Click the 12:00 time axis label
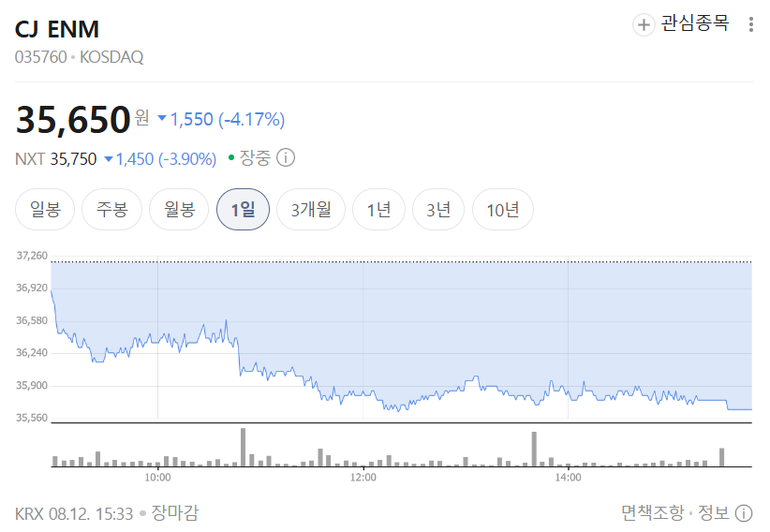Image resolution: width=770 pixels, height=532 pixels. 363,478
